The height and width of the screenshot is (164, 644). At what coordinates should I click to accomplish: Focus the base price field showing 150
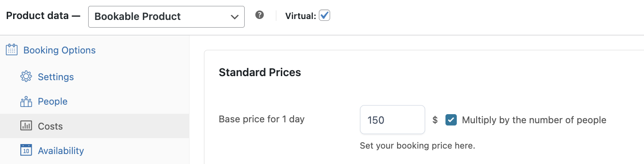[392, 120]
